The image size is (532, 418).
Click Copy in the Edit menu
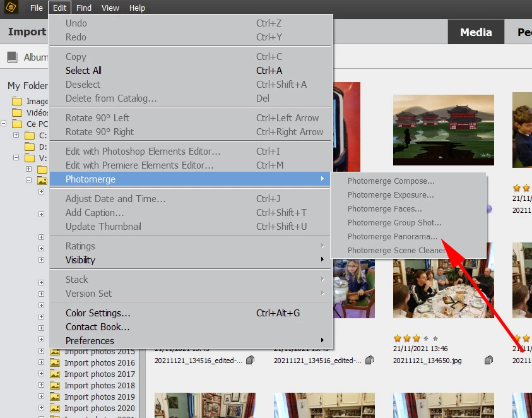point(191,56)
